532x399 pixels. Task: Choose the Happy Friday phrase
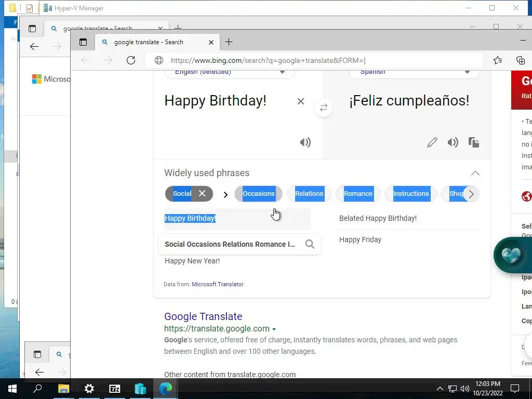(x=361, y=240)
